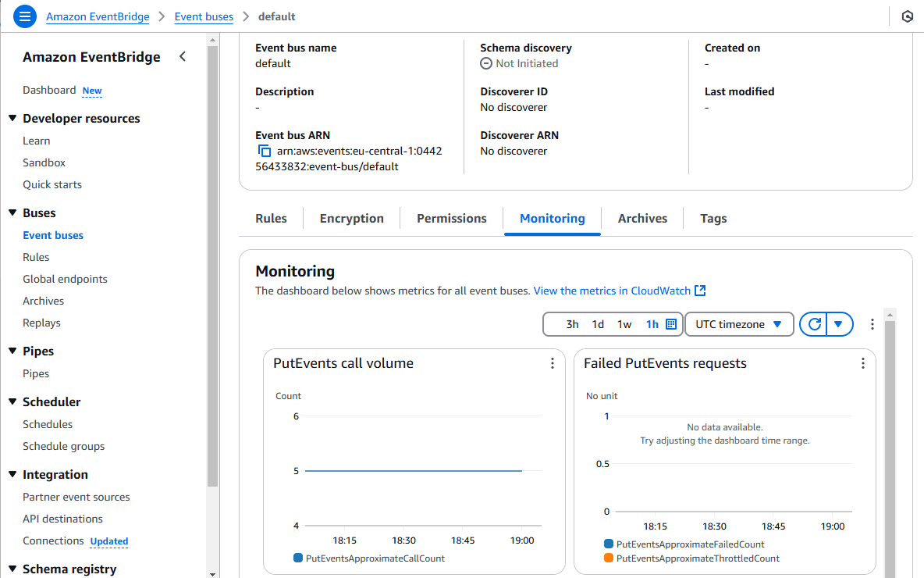
Task: Collapse the Scheduler section
Action: (12, 401)
